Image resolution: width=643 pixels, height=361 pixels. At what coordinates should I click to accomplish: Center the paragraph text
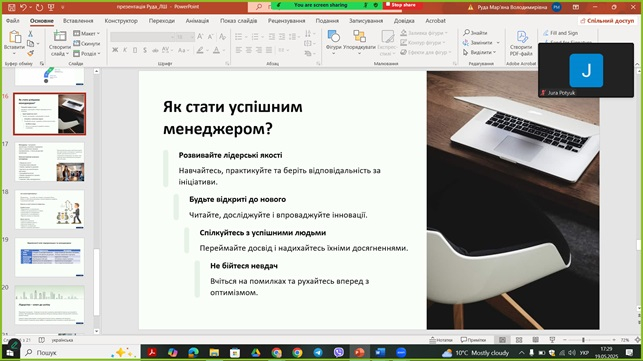pyautogui.click(x=249, y=50)
